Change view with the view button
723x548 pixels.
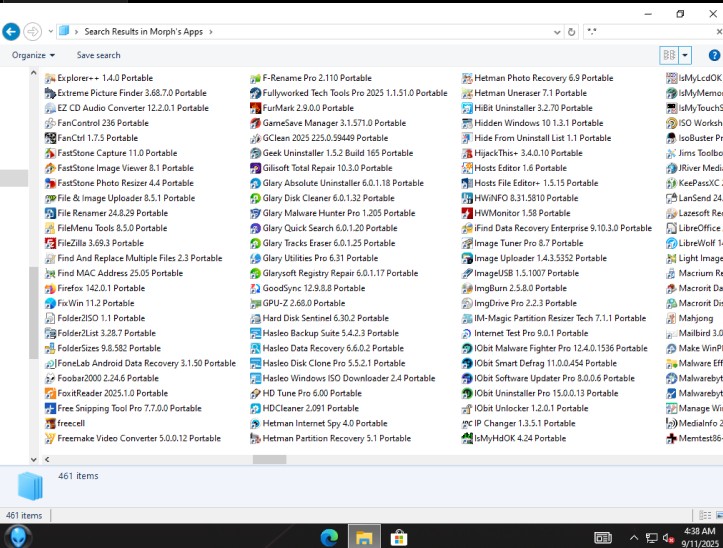tap(669, 55)
